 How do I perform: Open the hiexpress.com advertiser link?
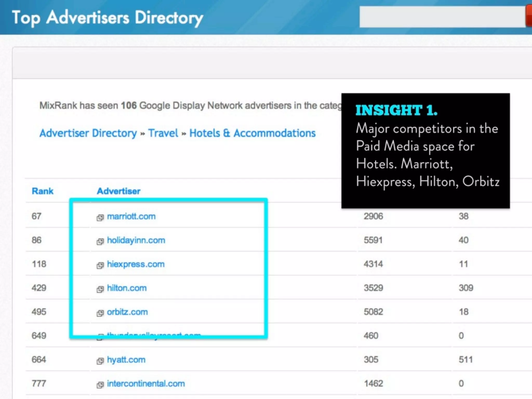(x=136, y=264)
